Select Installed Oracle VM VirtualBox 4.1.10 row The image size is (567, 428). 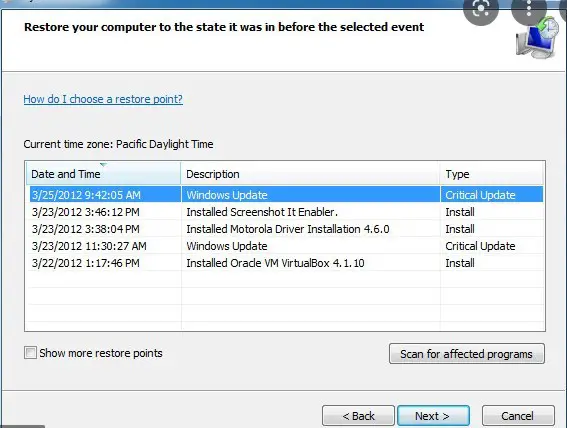coord(286,263)
